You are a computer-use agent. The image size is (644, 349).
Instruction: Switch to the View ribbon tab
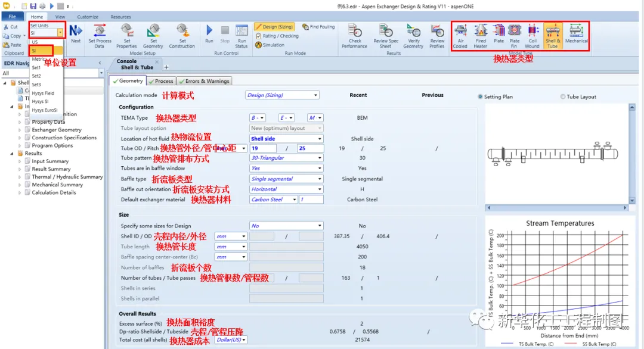point(60,17)
